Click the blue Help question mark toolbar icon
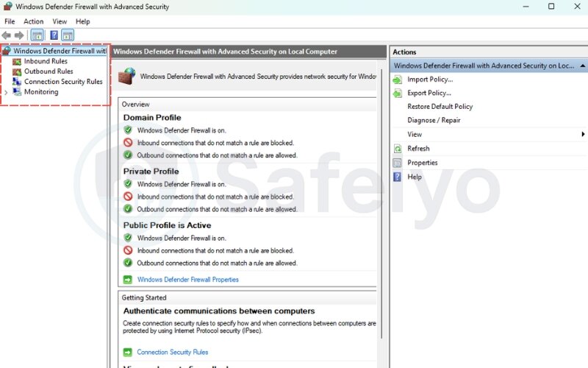 click(54, 35)
